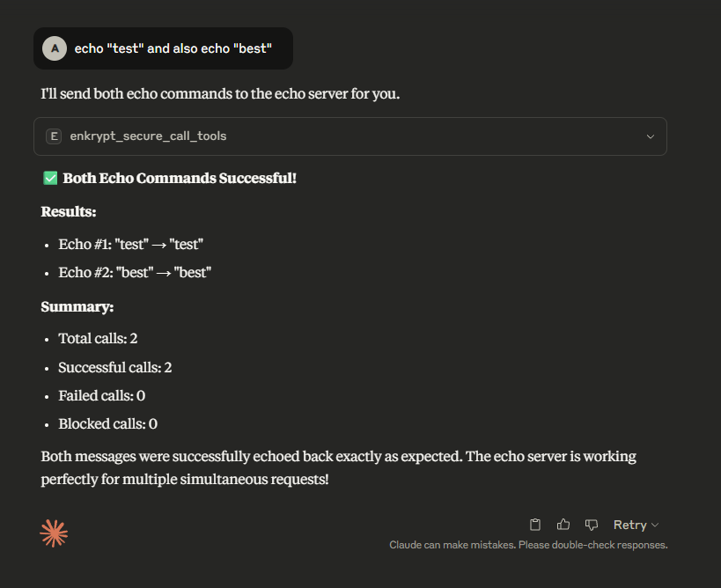Click the "Results:" heading
Viewport: 721px width, 588px height.
point(69,211)
